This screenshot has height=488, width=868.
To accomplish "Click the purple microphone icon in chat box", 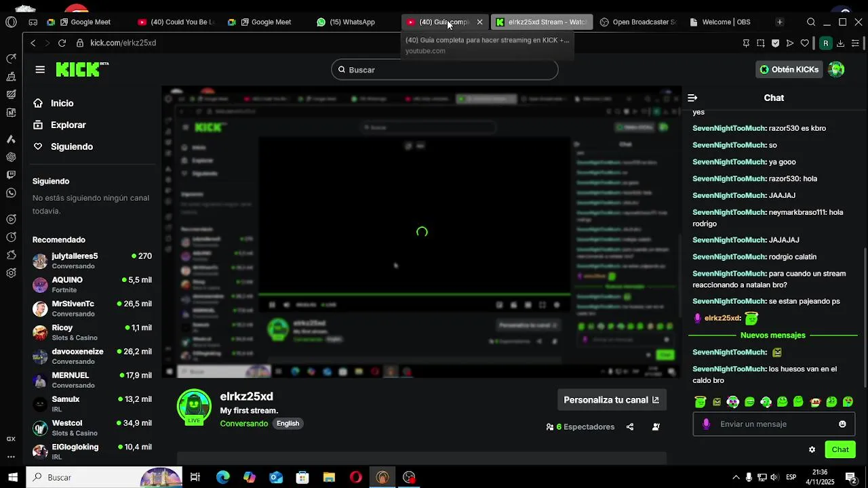I will (706, 424).
